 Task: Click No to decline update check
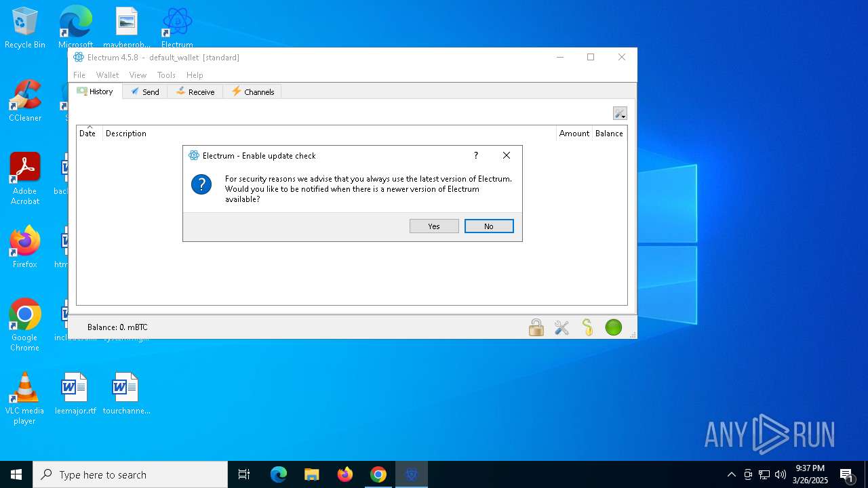(489, 226)
